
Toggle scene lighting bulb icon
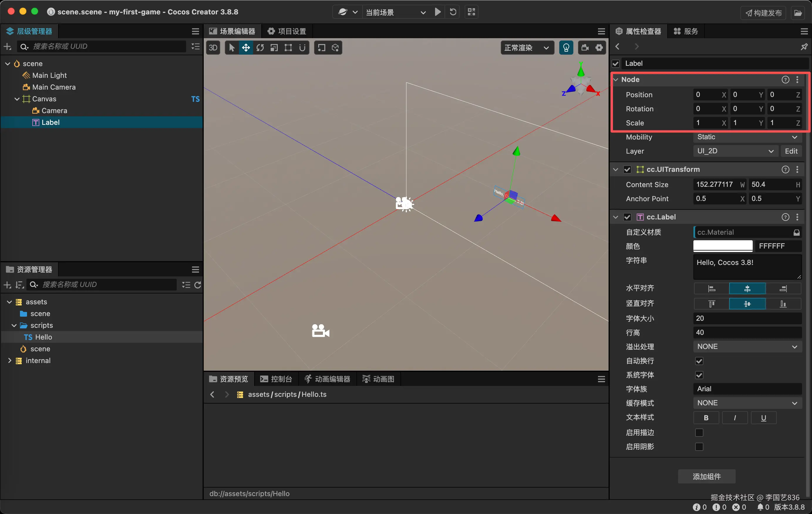[566, 48]
